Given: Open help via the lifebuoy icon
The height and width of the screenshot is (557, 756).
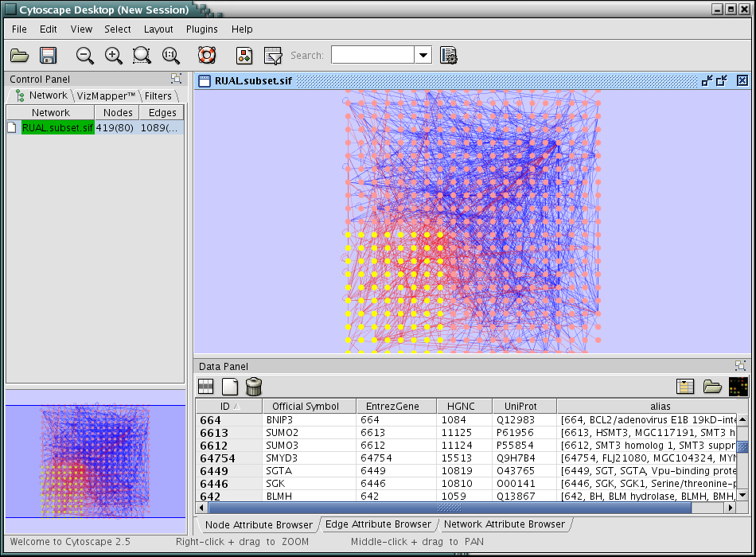Looking at the screenshot, I should (x=207, y=56).
